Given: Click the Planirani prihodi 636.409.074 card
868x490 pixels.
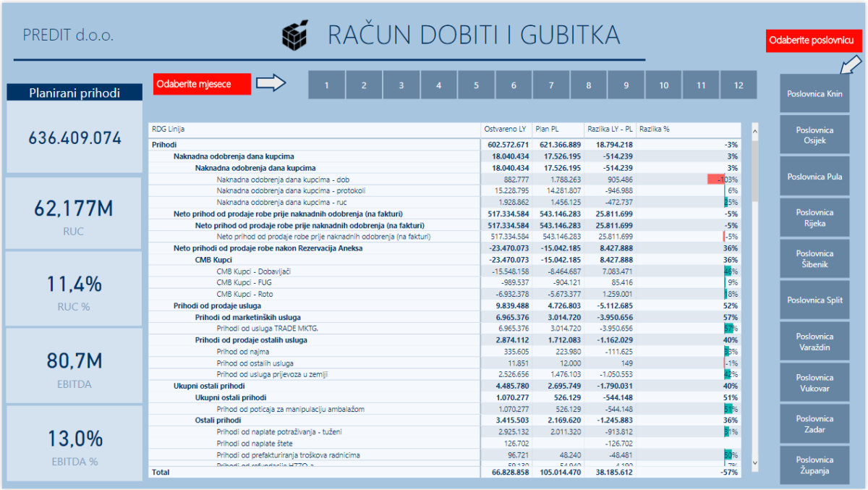Looking at the screenshot, I should (x=74, y=138).
